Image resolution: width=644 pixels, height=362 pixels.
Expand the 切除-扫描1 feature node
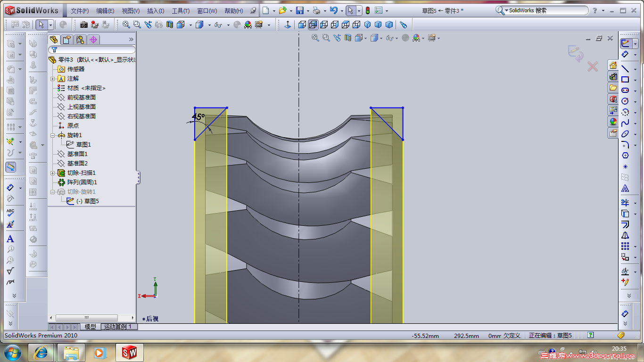(x=53, y=173)
